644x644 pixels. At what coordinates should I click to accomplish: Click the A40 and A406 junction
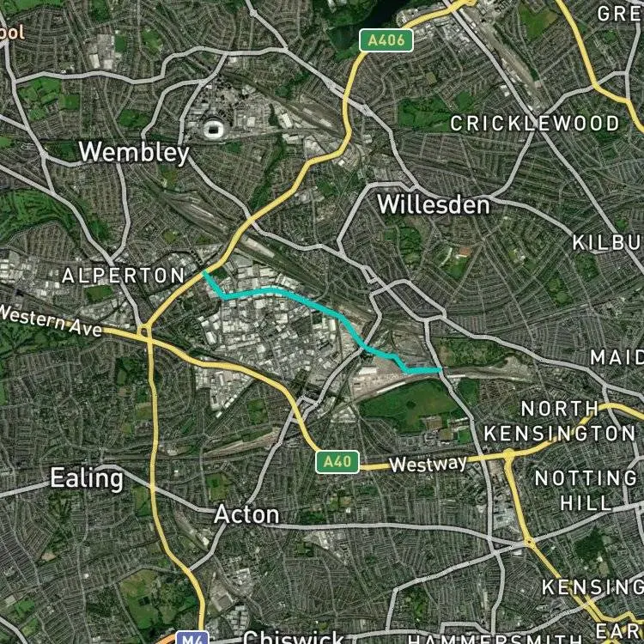[x=144, y=331]
